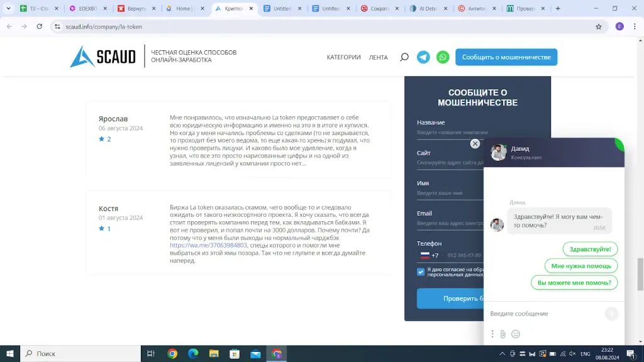
Task: Switch to the AI Dete tab
Action: pyautogui.click(x=428, y=8)
